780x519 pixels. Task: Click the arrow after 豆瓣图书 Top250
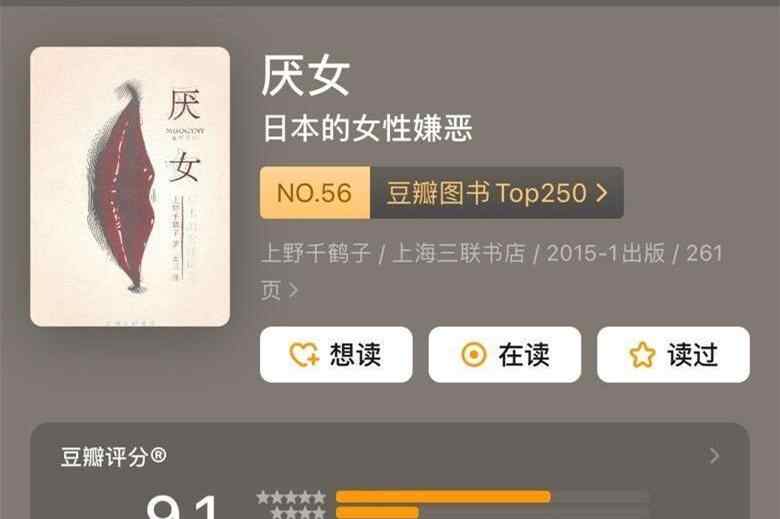pyautogui.click(x=601, y=193)
